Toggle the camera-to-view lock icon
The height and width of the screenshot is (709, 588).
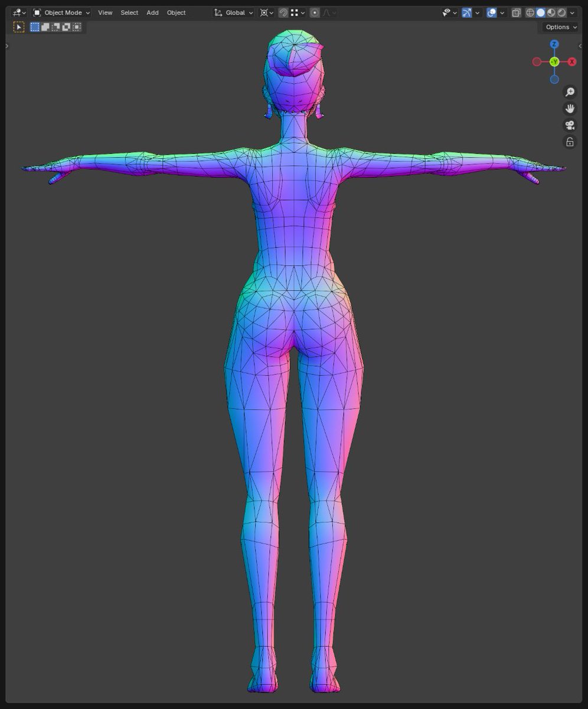click(x=570, y=142)
